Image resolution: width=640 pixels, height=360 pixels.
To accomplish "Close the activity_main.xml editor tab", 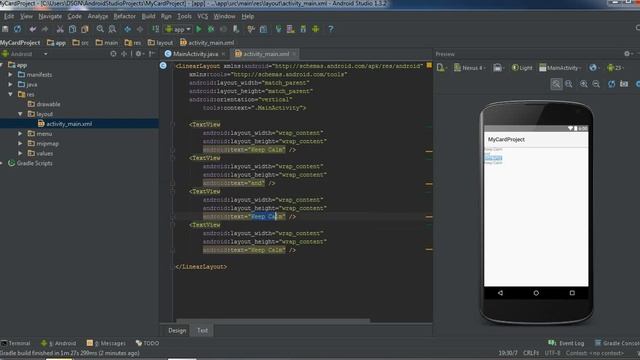I will tap(294, 54).
